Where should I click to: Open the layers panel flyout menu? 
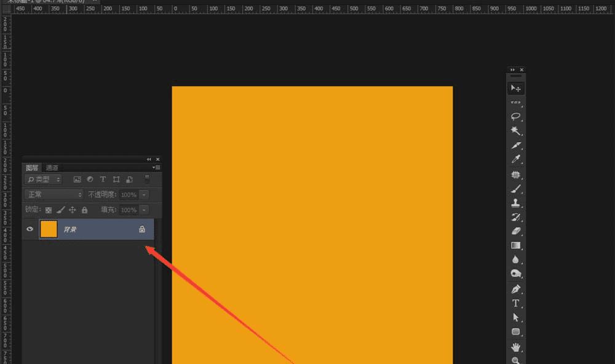[156, 167]
